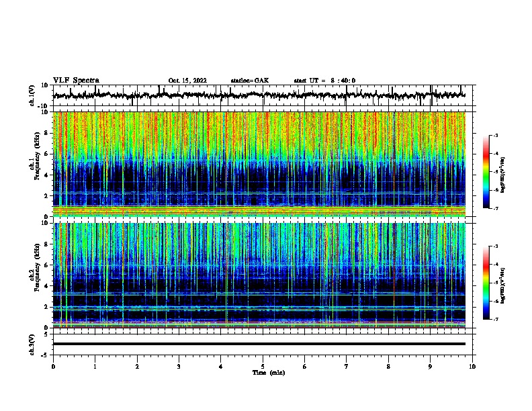
Task: Click the ch.1 colorbar log(PSD) label
Action: coord(502,175)
